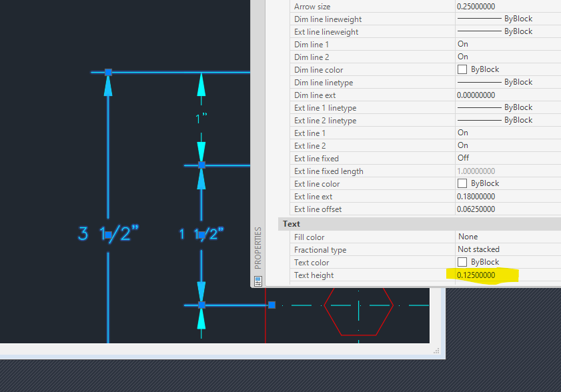The height and width of the screenshot is (392, 561).
Task: Open the Fractional type Not stacked dropdown
Action: pos(508,249)
